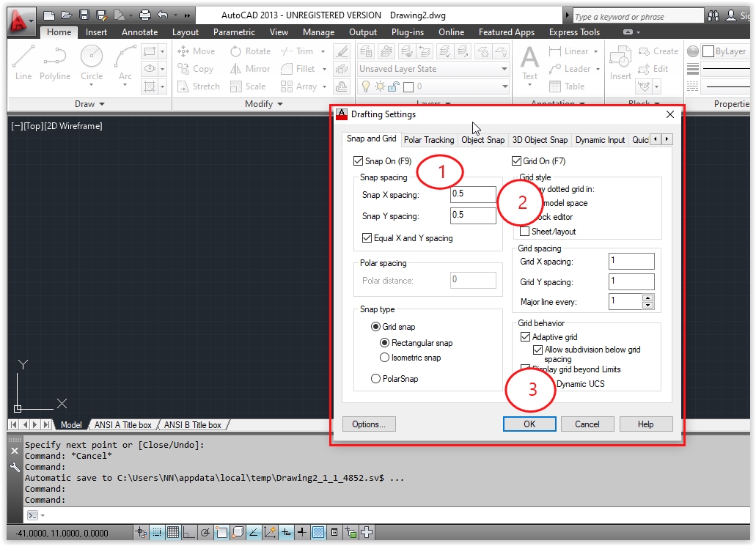Viewport: 756px width, 546px height.
Task: Switch to ANSI A Title box layout
Action: [x=123, y=425]
